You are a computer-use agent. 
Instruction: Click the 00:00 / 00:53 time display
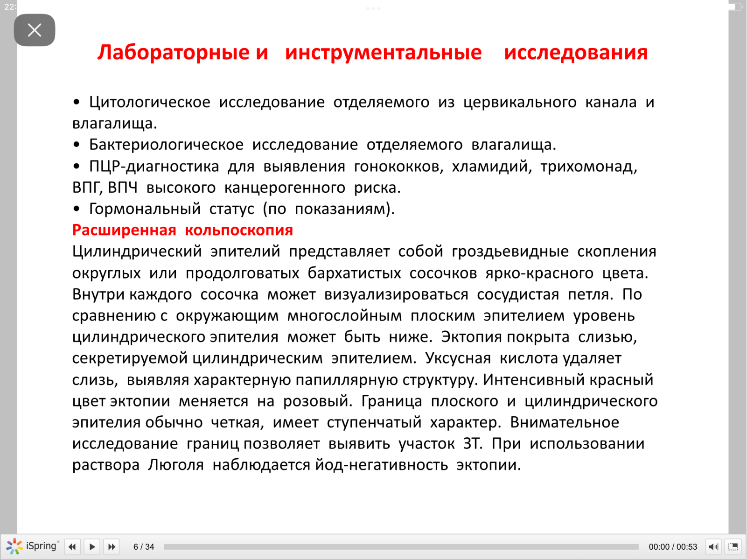coord(672,546)
